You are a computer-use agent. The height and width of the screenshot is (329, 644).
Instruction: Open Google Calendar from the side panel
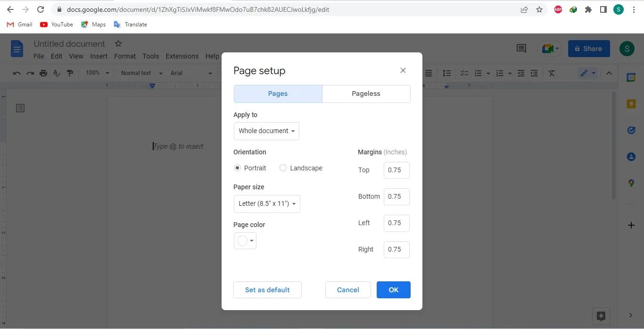[x=631, y=77]
